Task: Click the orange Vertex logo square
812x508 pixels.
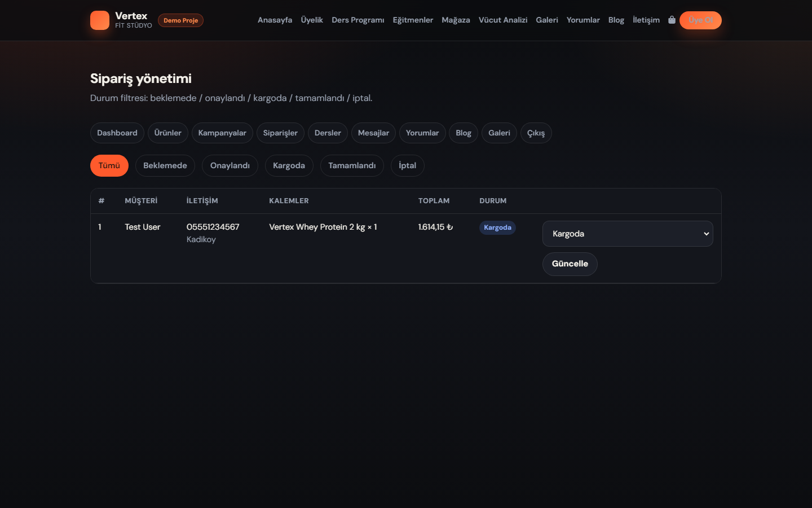Action: click(x=100, y=20)
